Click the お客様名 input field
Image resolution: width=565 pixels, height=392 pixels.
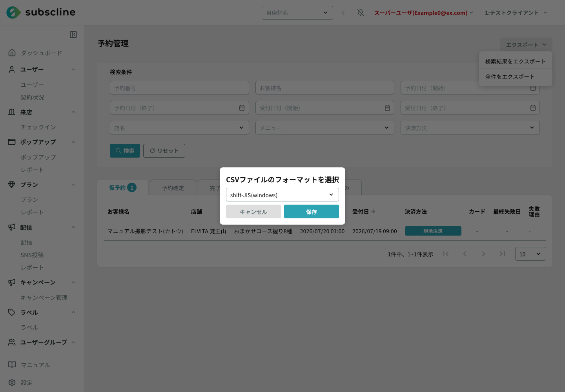pos(325,88)
